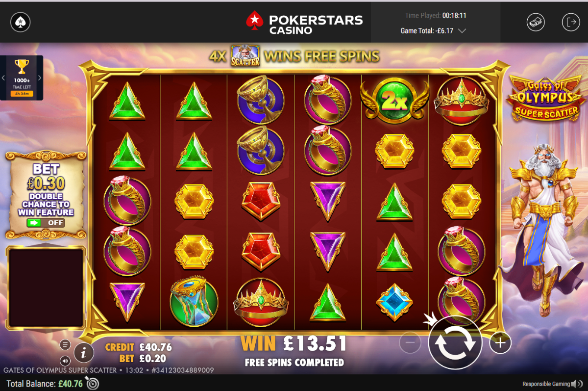
Task: Click the exit game icon
Action: point(571,22)
